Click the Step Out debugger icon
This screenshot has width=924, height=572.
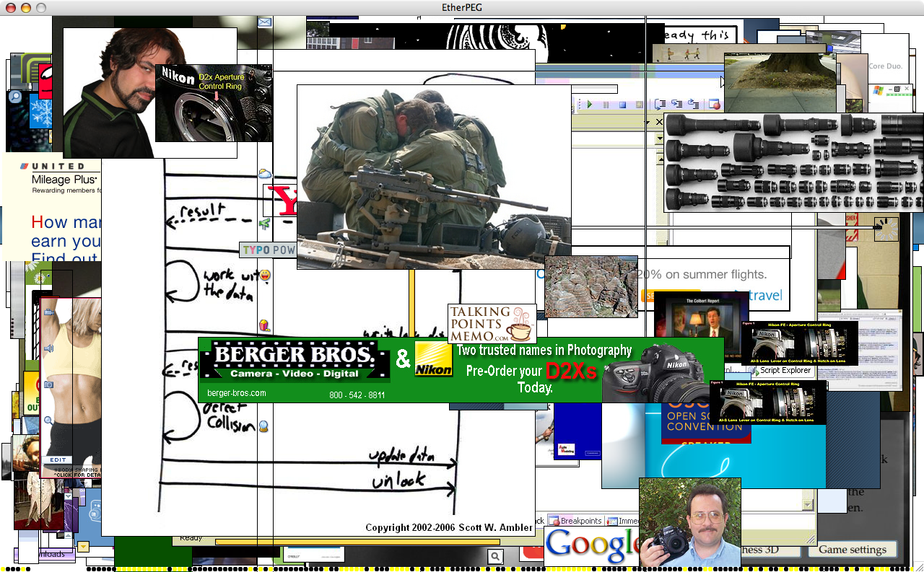pos(693,104)
